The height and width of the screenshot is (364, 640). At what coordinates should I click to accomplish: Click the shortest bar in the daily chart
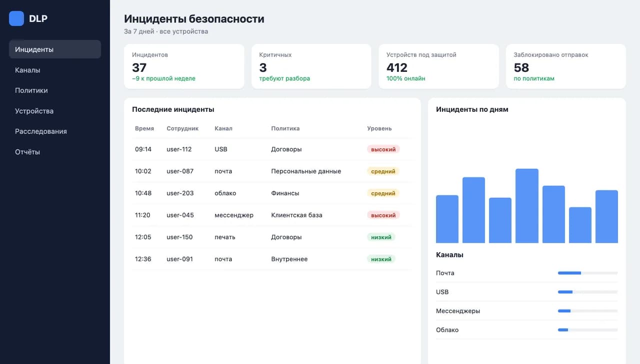(580, 225)
